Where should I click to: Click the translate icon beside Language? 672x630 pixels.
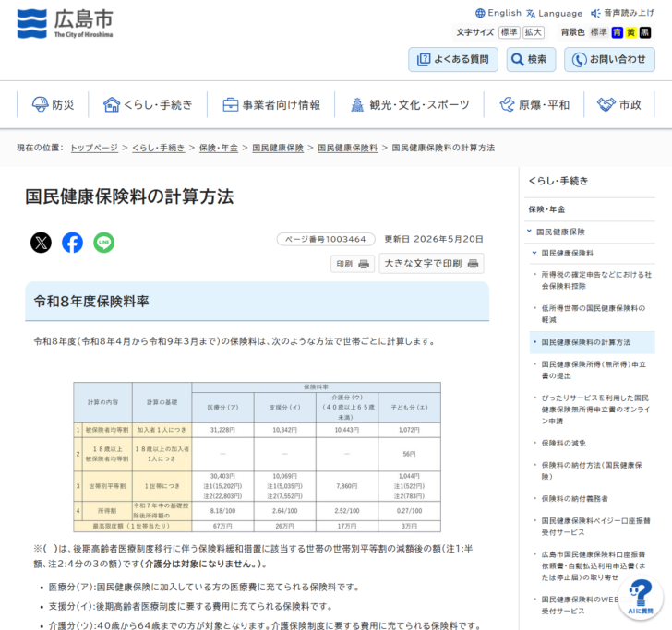[x=531, y=13]
